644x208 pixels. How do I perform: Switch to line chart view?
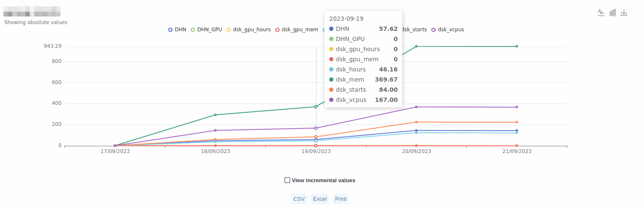[601, 13]
